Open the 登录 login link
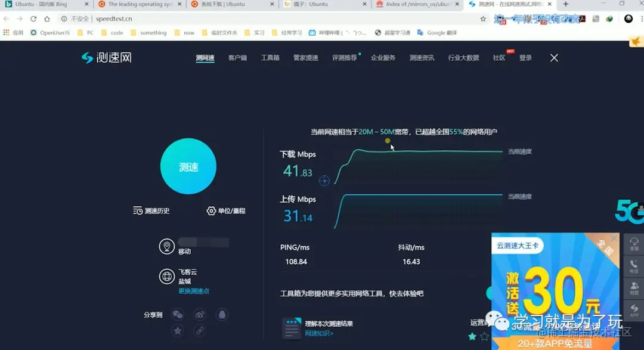The height and width of the screenshot is (350, 644). pos(525,57)
